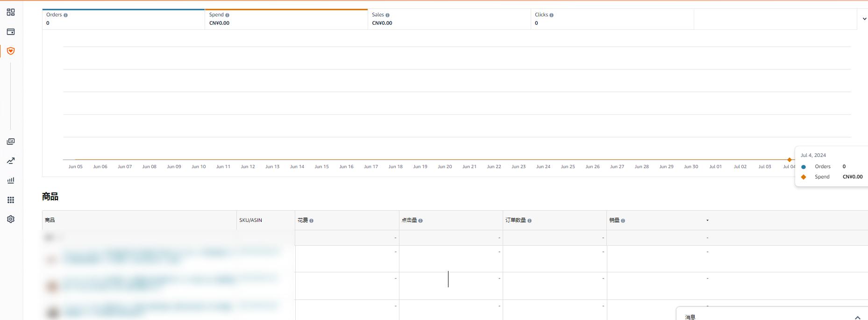
Task: Click the Jul 04 orange chart marker
Action: click(790, 160)
